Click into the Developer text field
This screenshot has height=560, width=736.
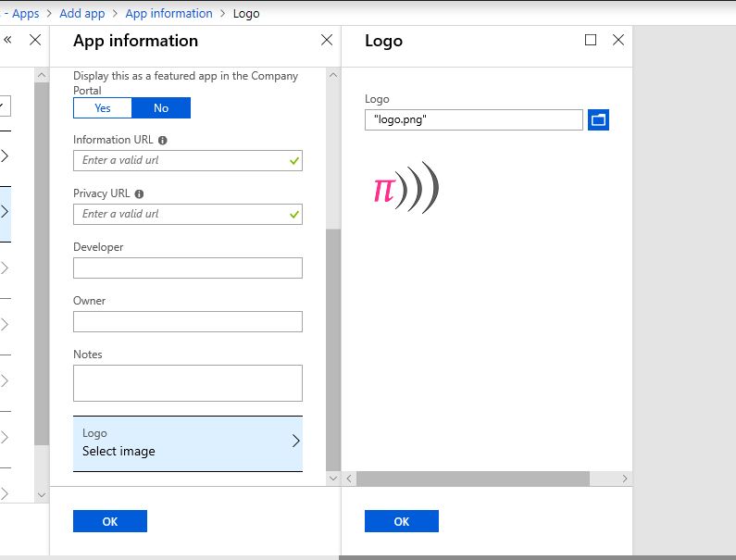pos(188,268)
